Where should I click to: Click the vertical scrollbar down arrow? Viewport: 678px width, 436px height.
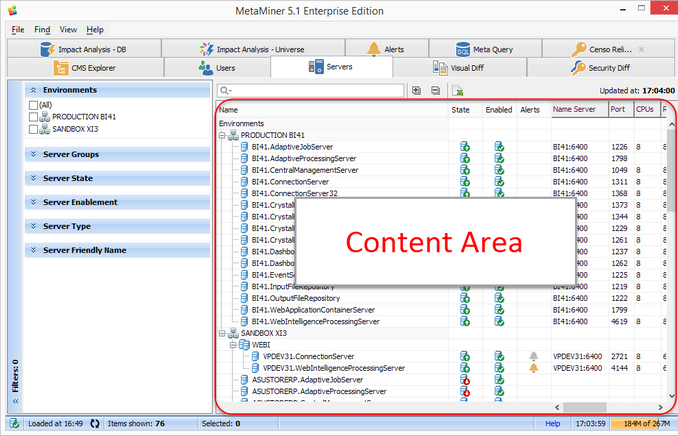pyautogui.click(x=672, y=395)
